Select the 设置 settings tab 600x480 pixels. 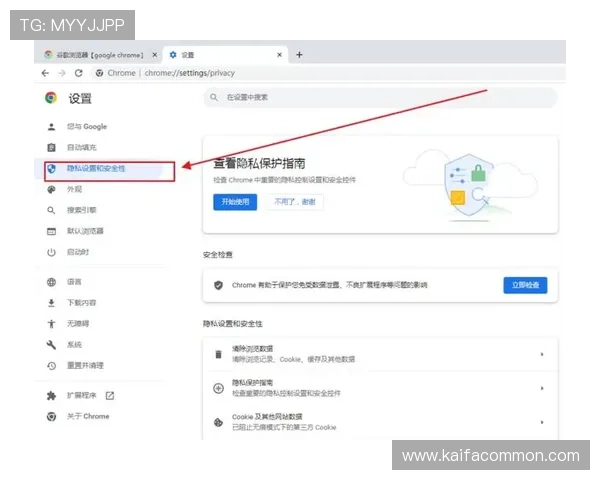[226, 55]
